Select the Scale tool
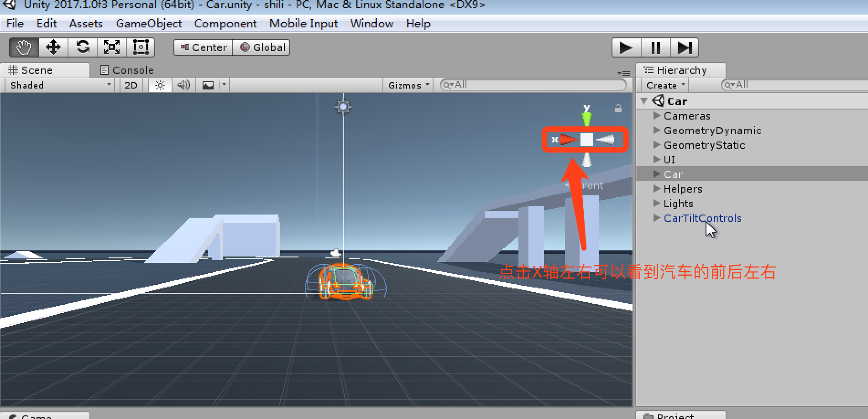 pyautogui.click(x=112, y=47)
